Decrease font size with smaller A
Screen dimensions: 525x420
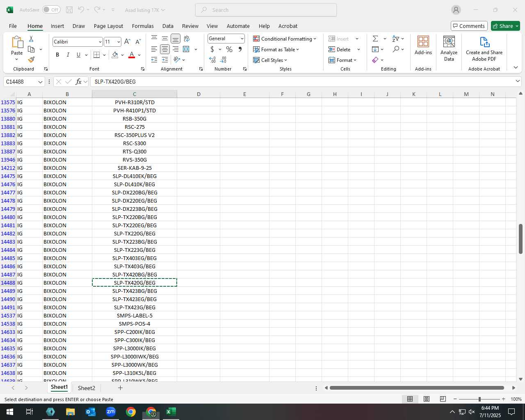[138, 41]
